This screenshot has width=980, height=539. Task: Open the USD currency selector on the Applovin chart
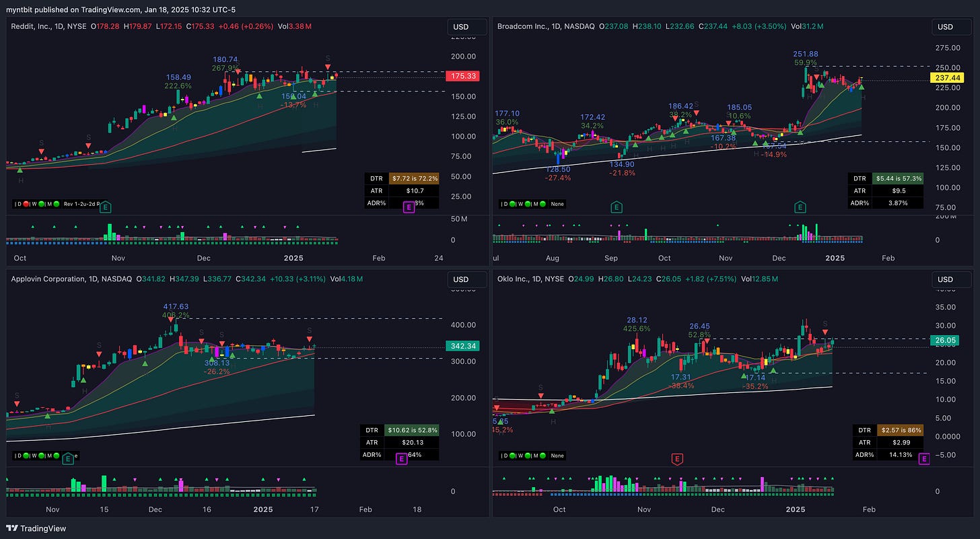pos(467,279)
